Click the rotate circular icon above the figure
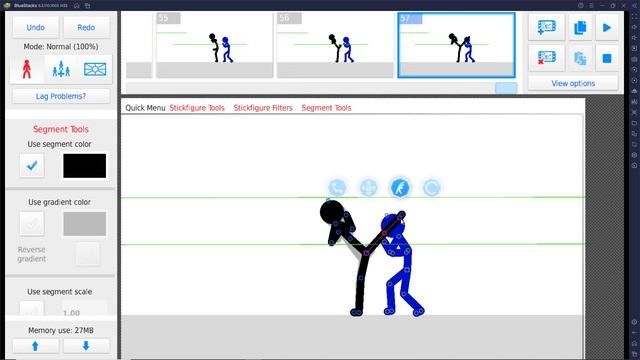The image size is (640, 360). (x=431, y=188)
